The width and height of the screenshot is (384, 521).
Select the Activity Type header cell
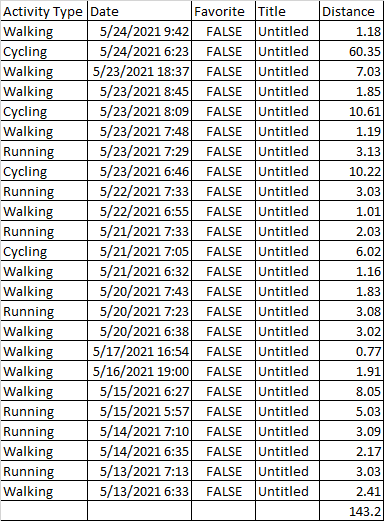click(x=44, y=11)
